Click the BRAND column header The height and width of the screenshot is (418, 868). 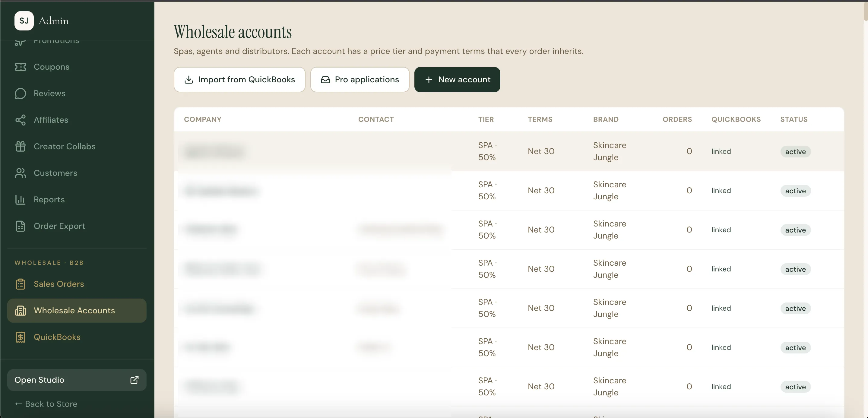(x=606, y=119)
